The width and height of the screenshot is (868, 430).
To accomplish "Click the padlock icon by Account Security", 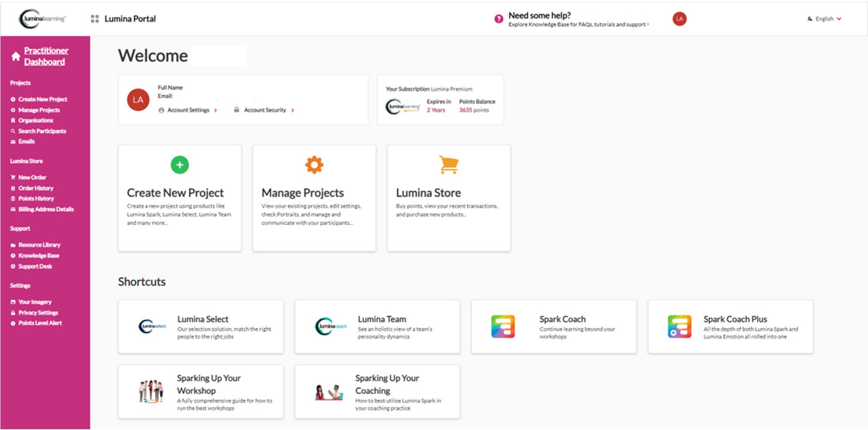I will pos(237,110).
